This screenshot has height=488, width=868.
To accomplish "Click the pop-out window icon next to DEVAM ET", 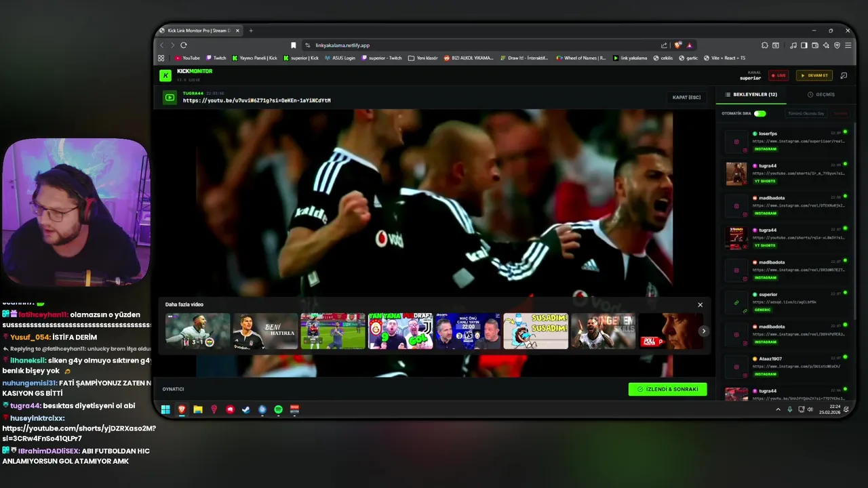I will [844, 75].
